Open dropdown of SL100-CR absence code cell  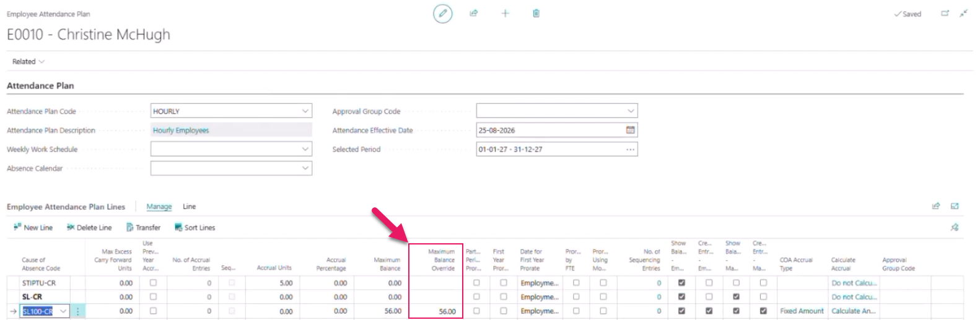coord(63,311)
